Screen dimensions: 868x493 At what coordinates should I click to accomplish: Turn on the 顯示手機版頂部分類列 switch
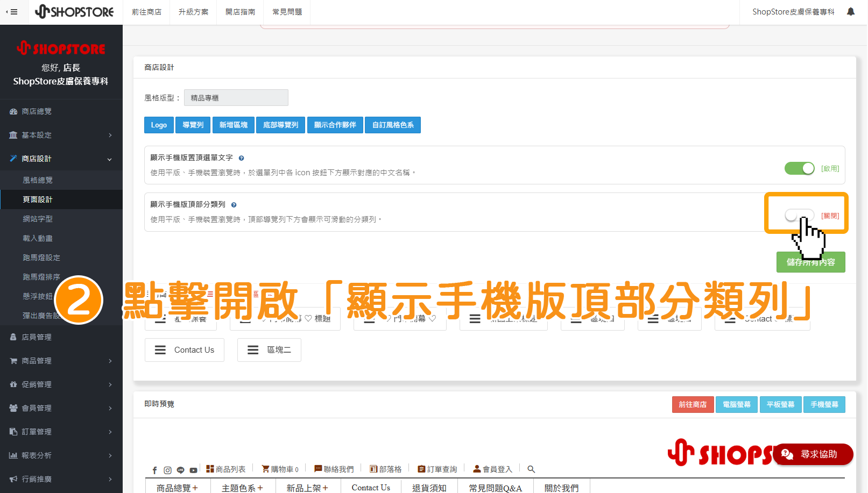800,216
